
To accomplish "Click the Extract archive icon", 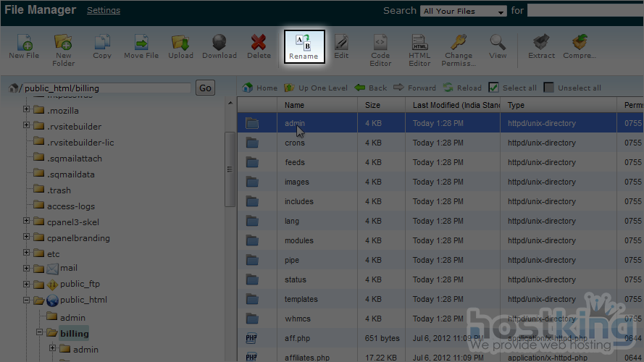I will pos(540,45).
